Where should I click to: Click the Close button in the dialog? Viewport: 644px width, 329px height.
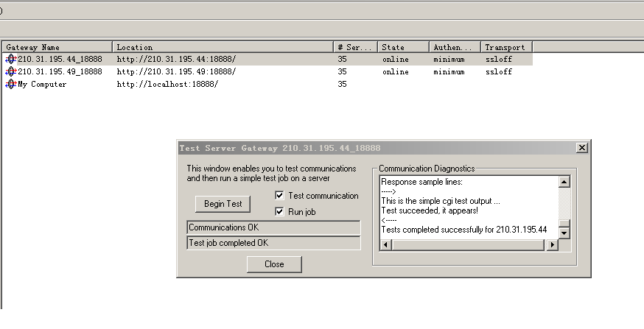(x=274, y=264)
